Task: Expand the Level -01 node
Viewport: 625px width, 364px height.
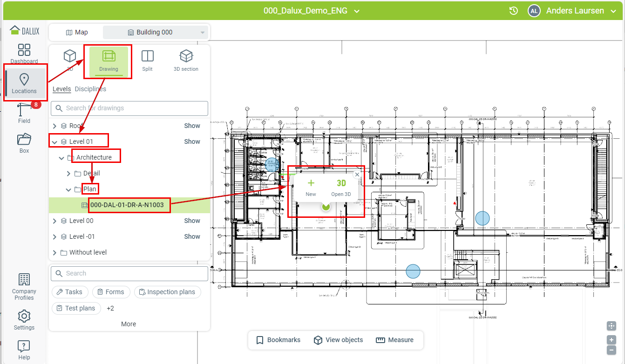Action: [54, 236]
